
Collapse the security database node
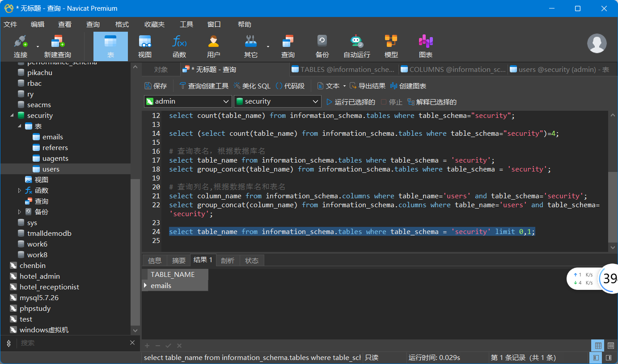click(x=12, y=115)
